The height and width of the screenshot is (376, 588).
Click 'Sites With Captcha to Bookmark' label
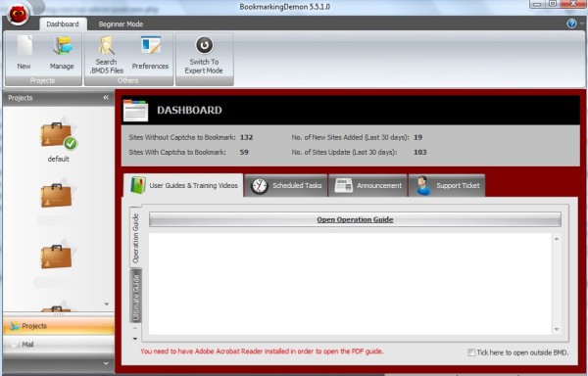click(177, 152)
